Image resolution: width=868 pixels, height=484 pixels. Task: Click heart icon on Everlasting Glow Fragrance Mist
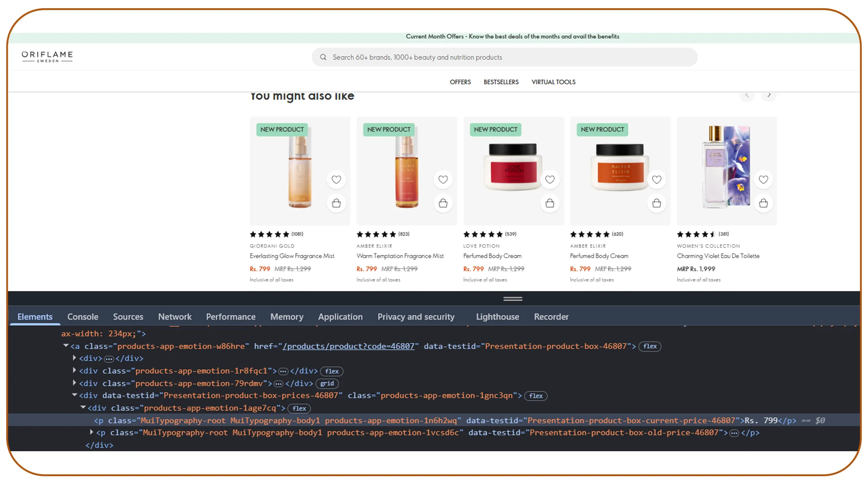pos(337,180)
